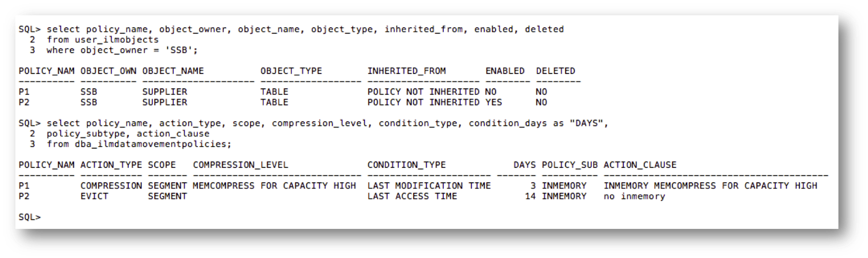Image resolution: width=868 pixels, height=258 pixels.
Task: Select the OBJECT_TYPE column header
Action: 291,71
